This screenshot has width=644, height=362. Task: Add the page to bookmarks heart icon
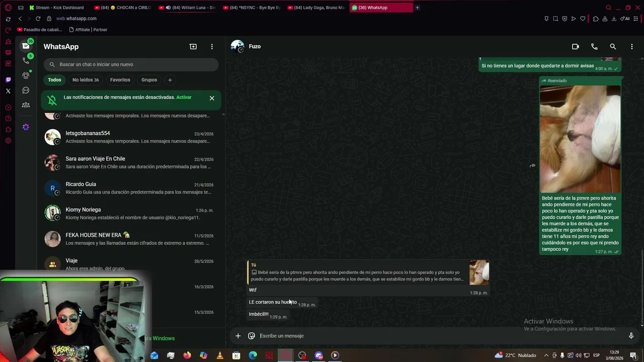(583, 19)
